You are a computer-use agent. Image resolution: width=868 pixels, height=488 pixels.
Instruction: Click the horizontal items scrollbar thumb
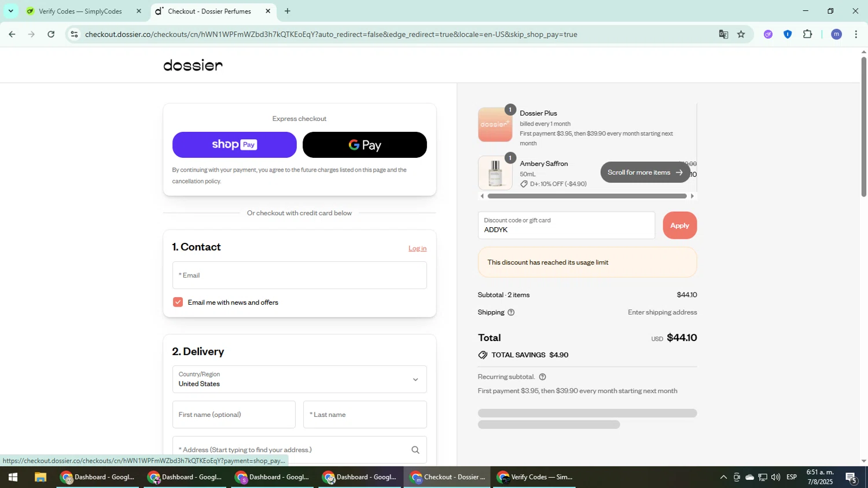587,196
